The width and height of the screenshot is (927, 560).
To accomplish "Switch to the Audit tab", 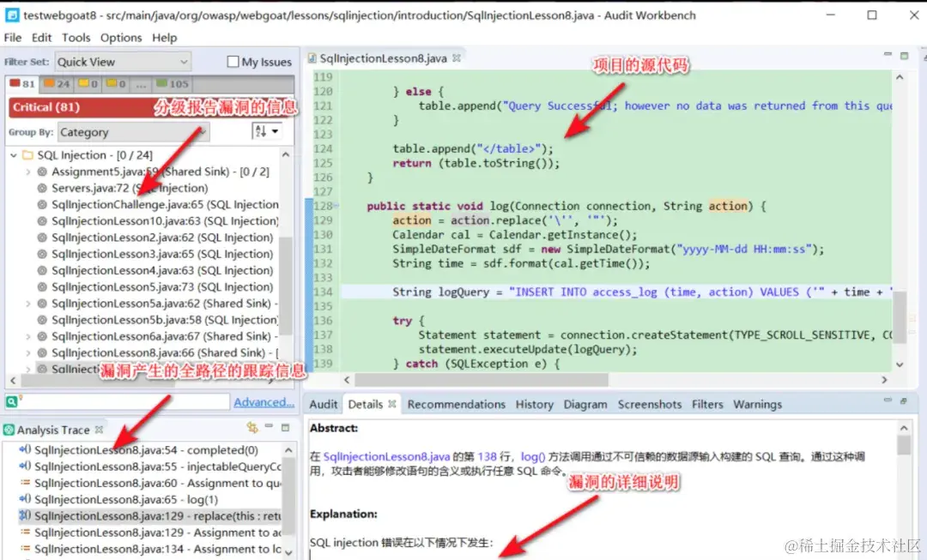I will pyautogui.click(x=324, y=405).
